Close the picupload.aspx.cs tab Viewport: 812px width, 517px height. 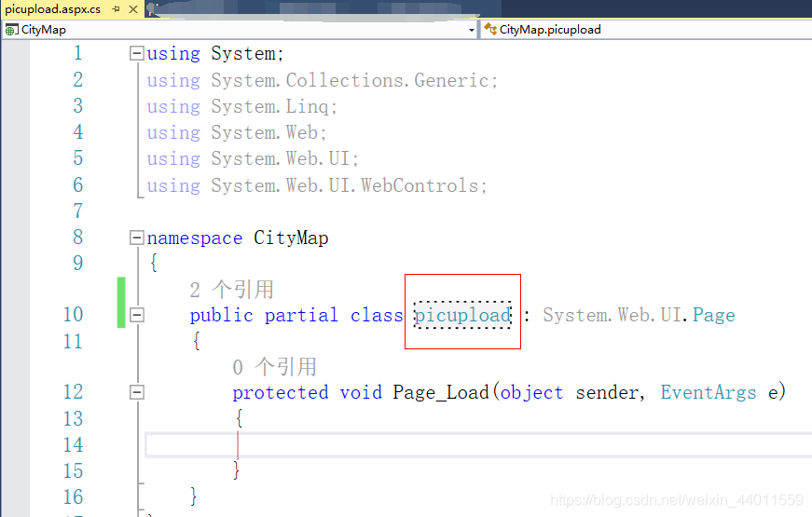click(133, 9)
